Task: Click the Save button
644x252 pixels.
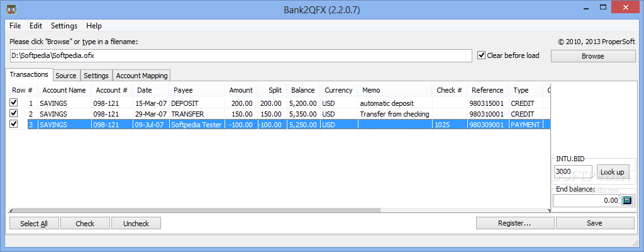Action: (594, 223)
